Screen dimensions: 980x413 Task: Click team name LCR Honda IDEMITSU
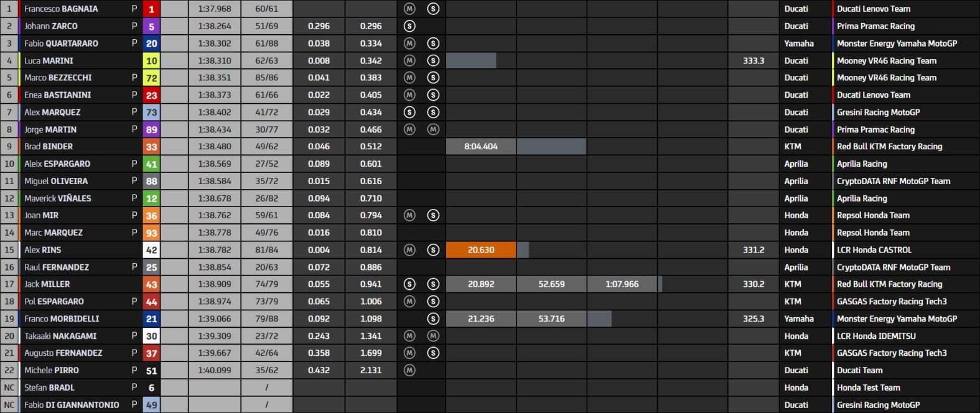[x=876, y=336]
